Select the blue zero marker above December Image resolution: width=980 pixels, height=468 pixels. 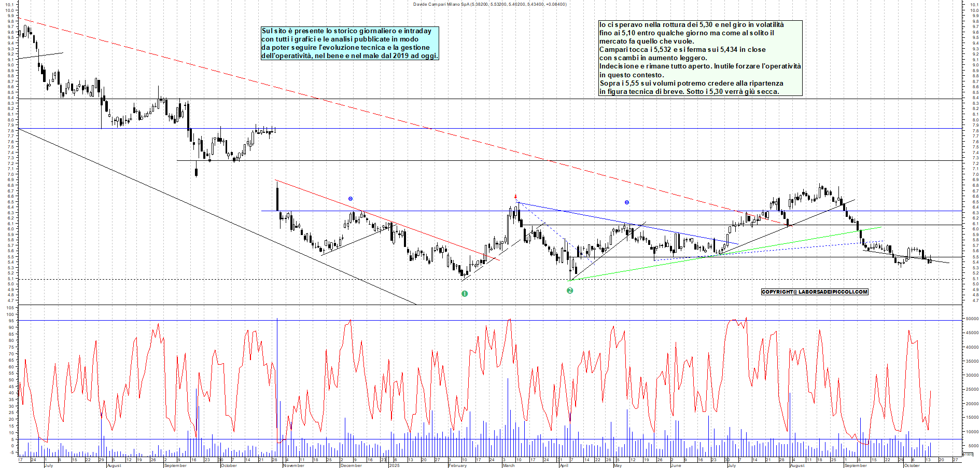[351, 199]
